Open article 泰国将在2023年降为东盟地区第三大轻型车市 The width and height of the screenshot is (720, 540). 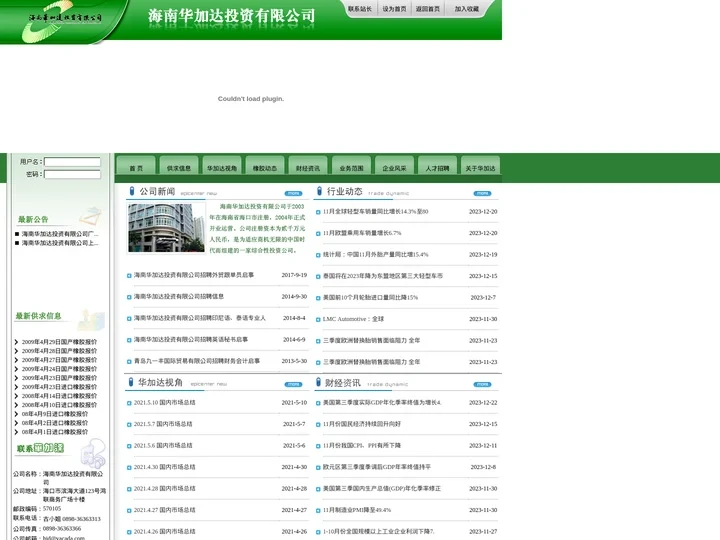(383, 276)
